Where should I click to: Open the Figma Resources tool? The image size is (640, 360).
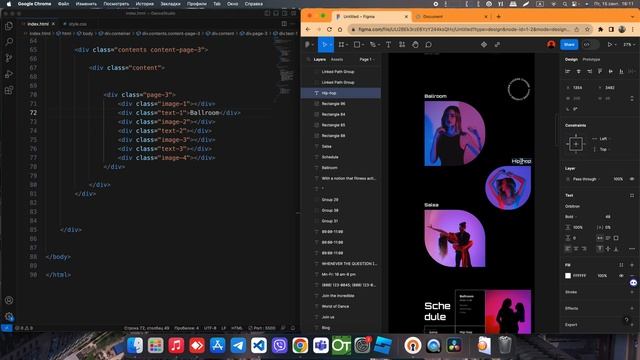tap(402, 44)
